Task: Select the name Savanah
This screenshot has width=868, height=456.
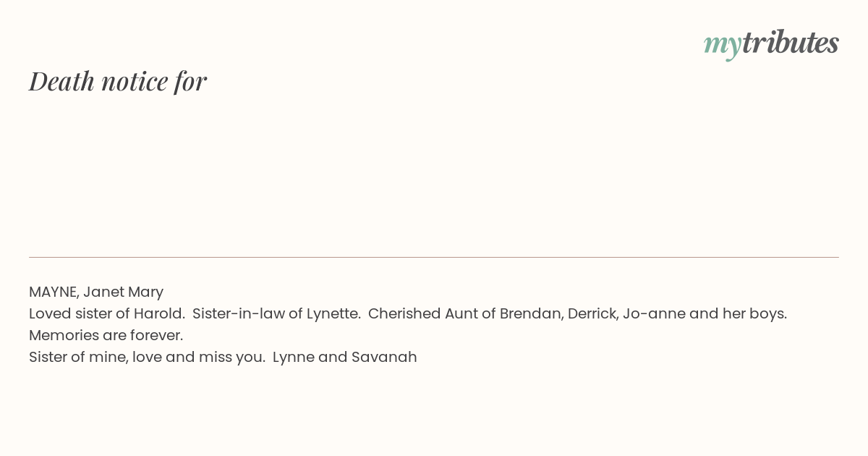Action: point(384,358)
